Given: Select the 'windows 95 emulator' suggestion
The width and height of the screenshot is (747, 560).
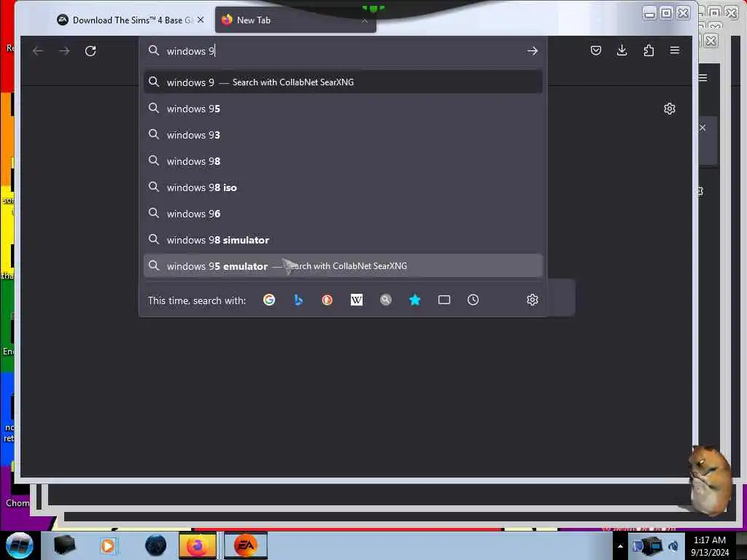Looking at the screenshot, I should [343, 266].
